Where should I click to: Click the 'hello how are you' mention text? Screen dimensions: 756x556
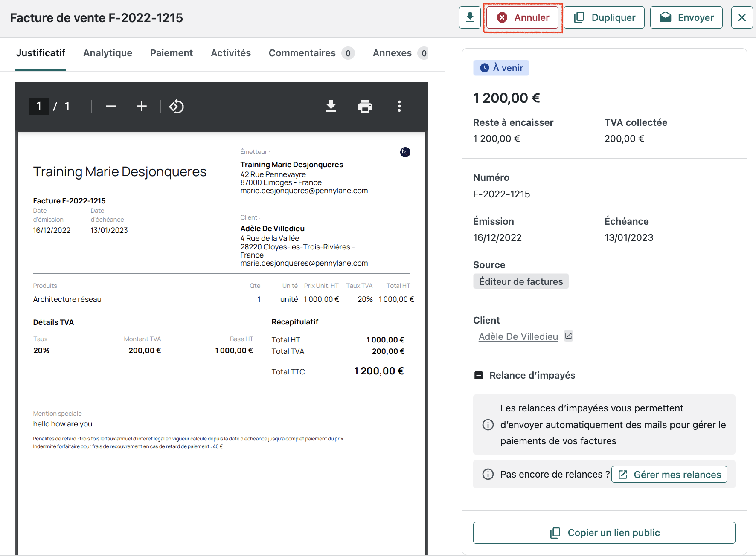pyautogui.click(x=63, y=424)
